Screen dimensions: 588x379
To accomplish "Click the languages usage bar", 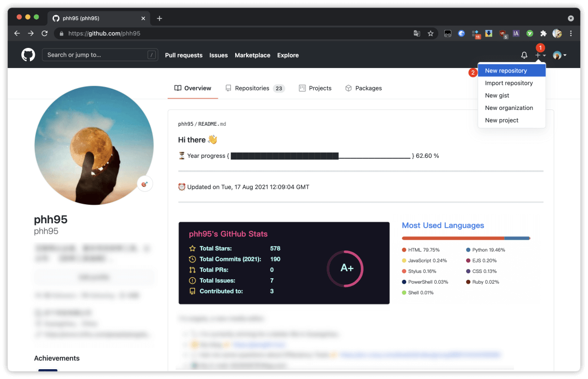I will coord(466,238).
